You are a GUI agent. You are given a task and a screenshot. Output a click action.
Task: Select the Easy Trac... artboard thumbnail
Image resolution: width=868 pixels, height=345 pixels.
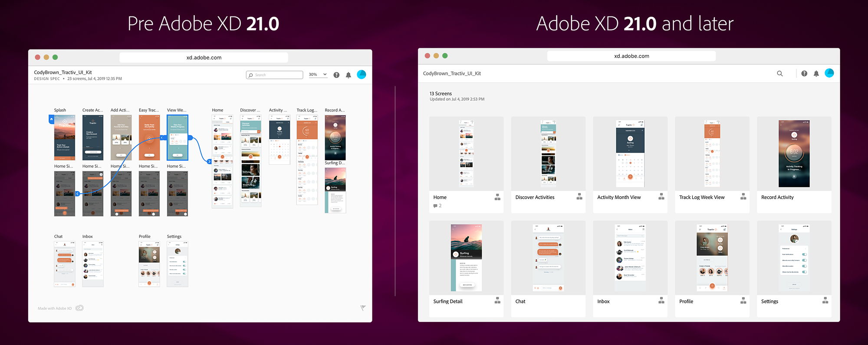point(149,138)
